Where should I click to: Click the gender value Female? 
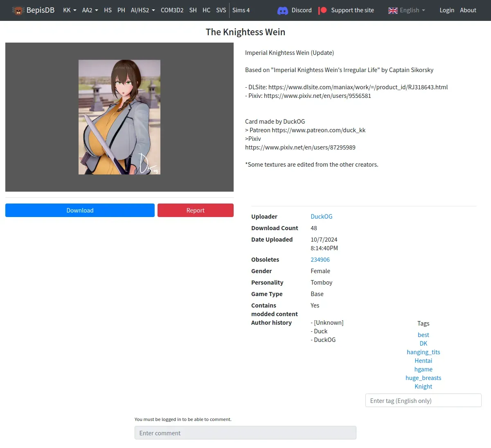(x=320, y=271)
